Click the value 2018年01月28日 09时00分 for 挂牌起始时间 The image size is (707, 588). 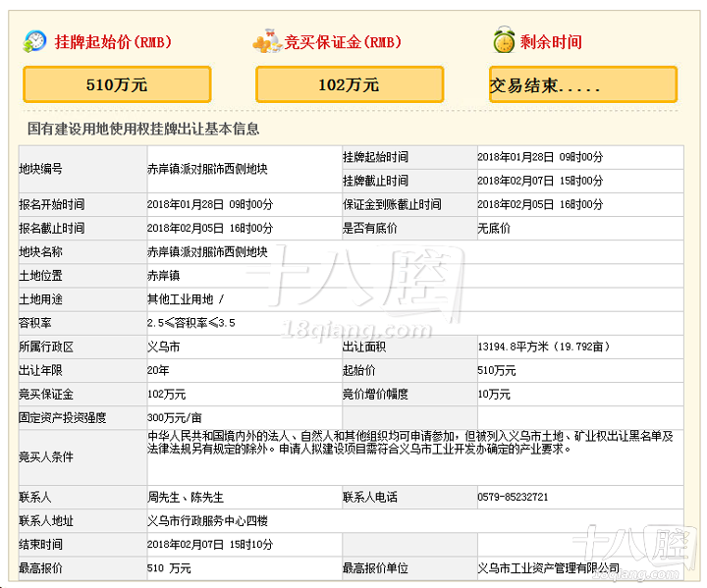[x=540, y=157]
